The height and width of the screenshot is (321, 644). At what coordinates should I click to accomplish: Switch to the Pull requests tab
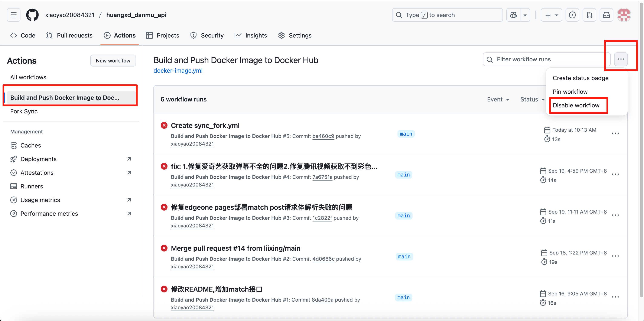click(69, 36)
